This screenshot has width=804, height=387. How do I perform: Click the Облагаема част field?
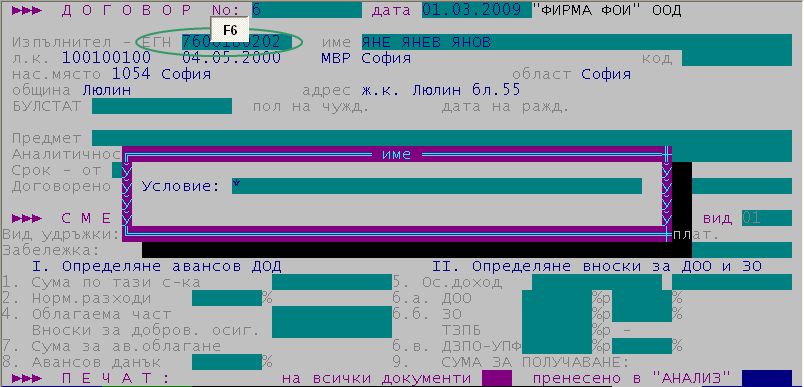point(332,314)
